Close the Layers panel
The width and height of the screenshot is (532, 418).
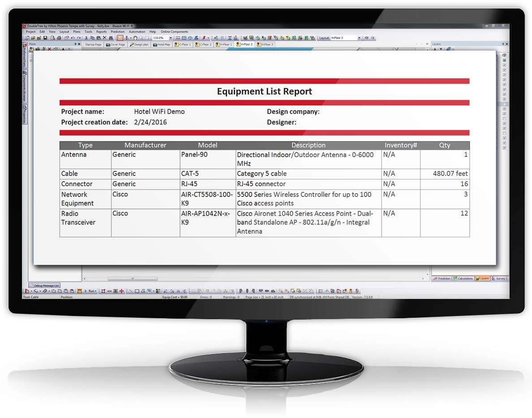pyautogui.click(x=507, y=44)
